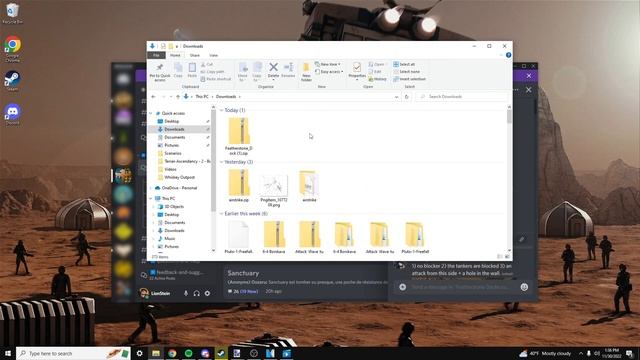
Task: Collapse the This PC tree node
Action: pyautogui.click(x=151, y=198)
